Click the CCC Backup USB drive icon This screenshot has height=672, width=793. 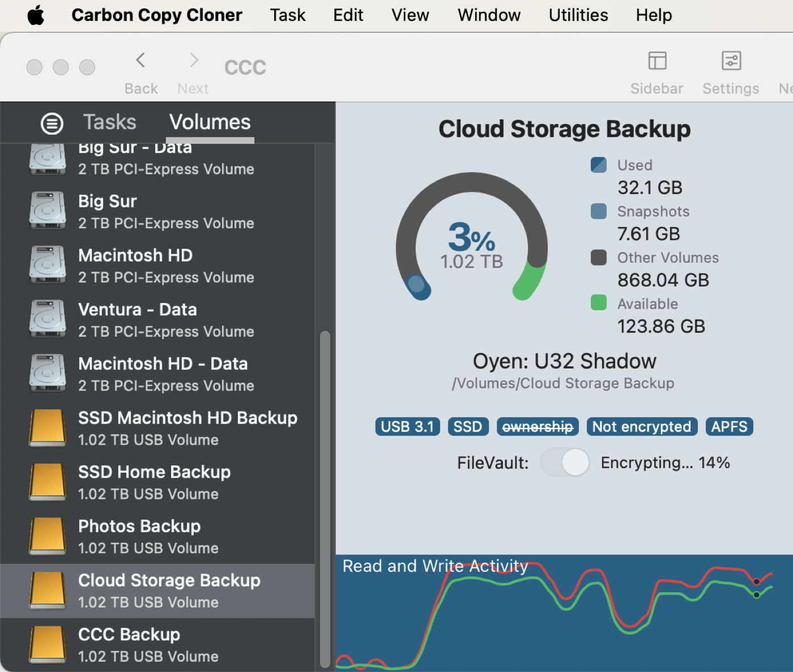click(x=48, y=644)
